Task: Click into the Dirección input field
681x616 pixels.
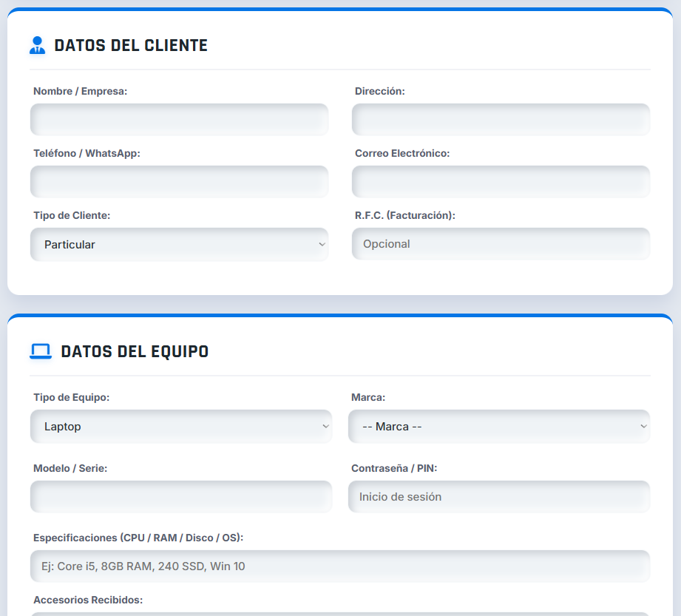Action: pyautogui.click(x=501, y=120)
